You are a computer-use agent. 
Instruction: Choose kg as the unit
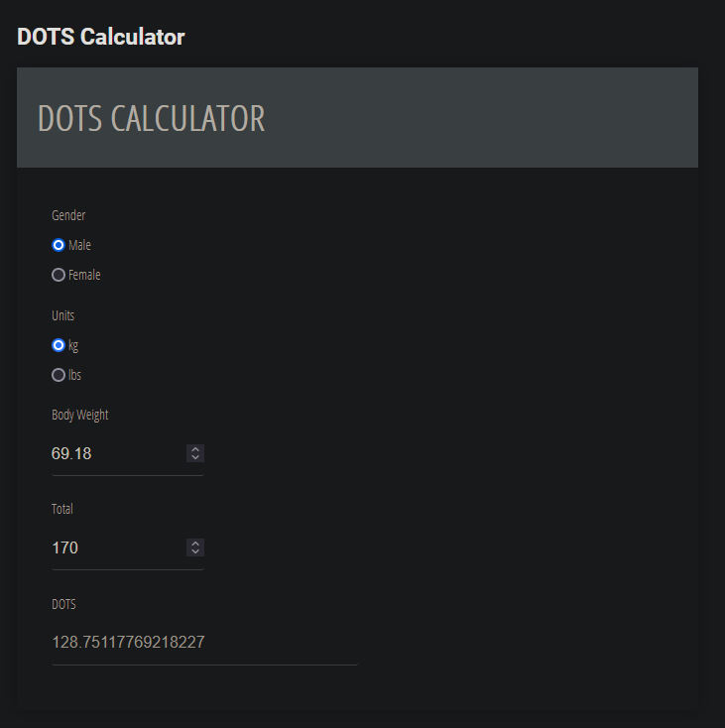59,345
